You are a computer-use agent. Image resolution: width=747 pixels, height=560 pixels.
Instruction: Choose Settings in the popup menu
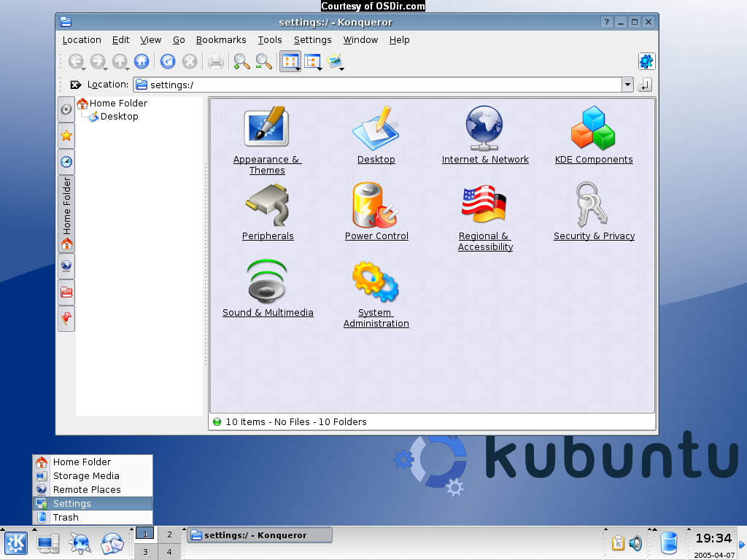click(x=93, y=503)
